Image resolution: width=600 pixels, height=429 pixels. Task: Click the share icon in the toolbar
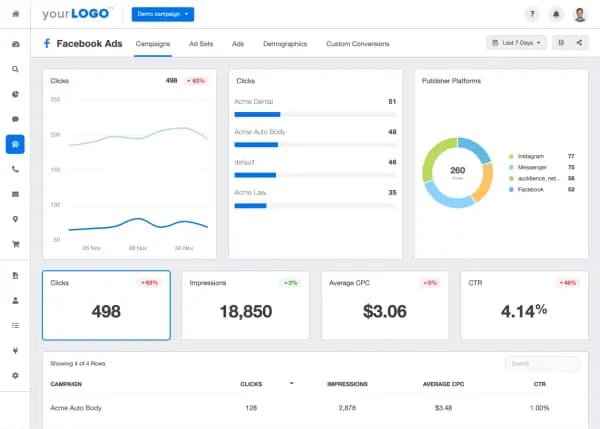[x=579, y=43]
